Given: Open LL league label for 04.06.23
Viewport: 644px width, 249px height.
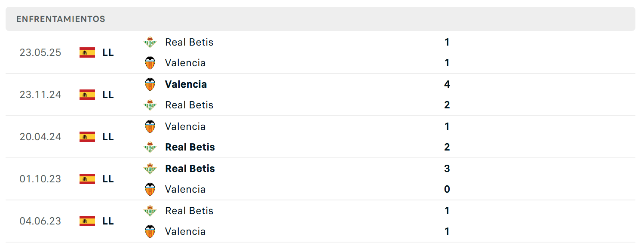Looking at the screenshot, I should click(x=108, y=221).
